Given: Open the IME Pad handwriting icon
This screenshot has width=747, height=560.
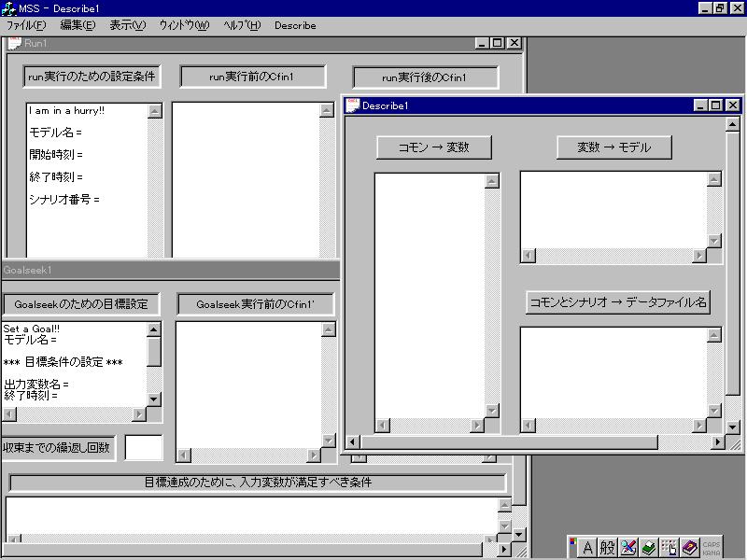Looking at the screenshot, I should pyautogui.click(x=628, y=548).
